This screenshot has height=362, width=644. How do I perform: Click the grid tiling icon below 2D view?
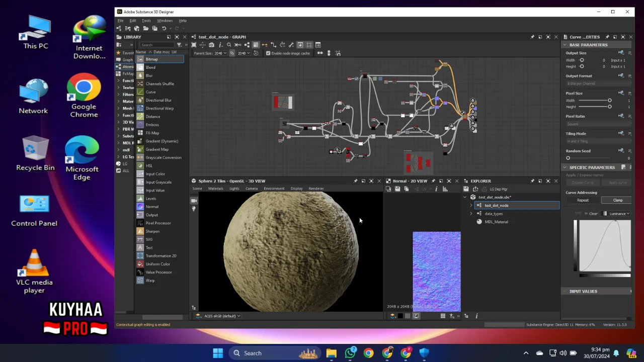pyautogui.click(x=443, y=316)
